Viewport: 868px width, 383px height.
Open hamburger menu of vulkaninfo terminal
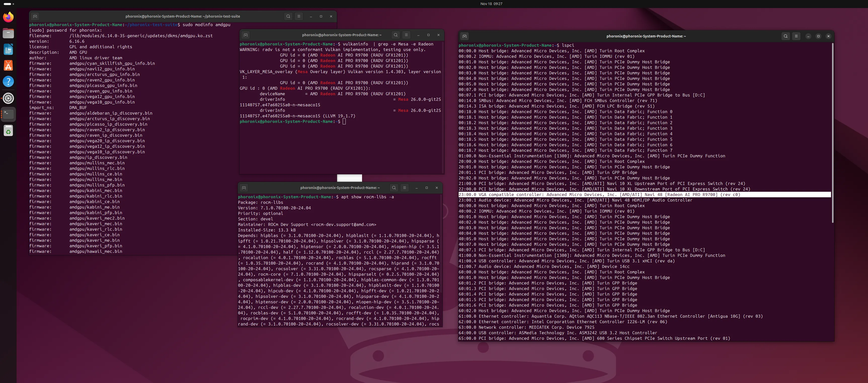[x=406, y=35]
